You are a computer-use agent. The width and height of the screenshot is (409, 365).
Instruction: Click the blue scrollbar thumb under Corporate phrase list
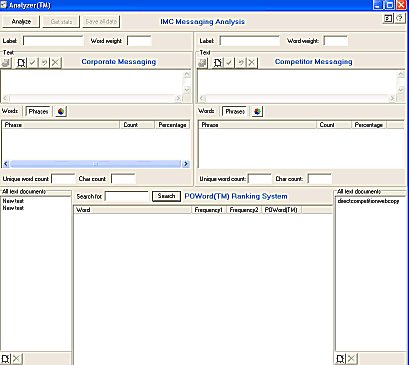click(95, 164)
